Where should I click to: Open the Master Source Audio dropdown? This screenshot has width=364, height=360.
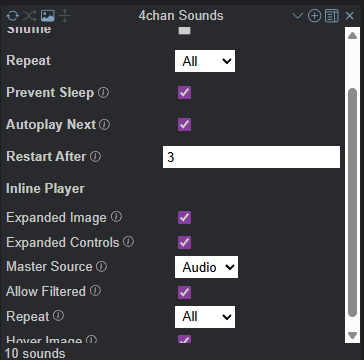click(x=206, y=267)
